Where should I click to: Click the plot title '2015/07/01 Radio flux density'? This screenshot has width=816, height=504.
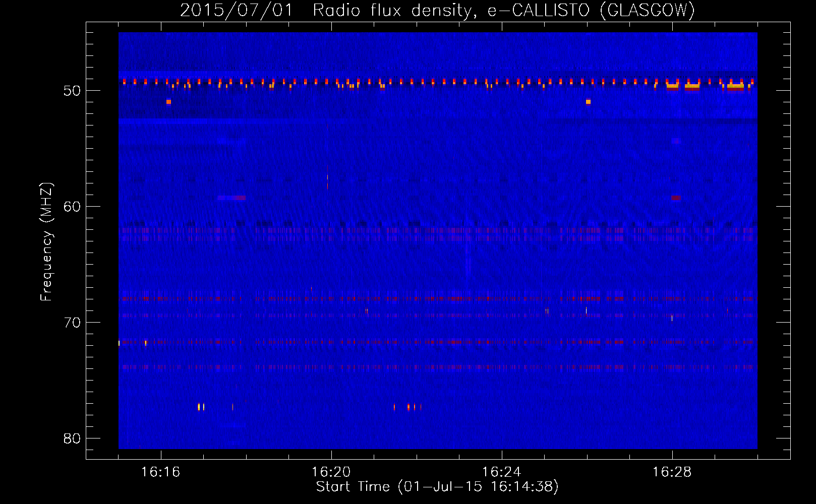pyautogui.click(x=437, y=10)
